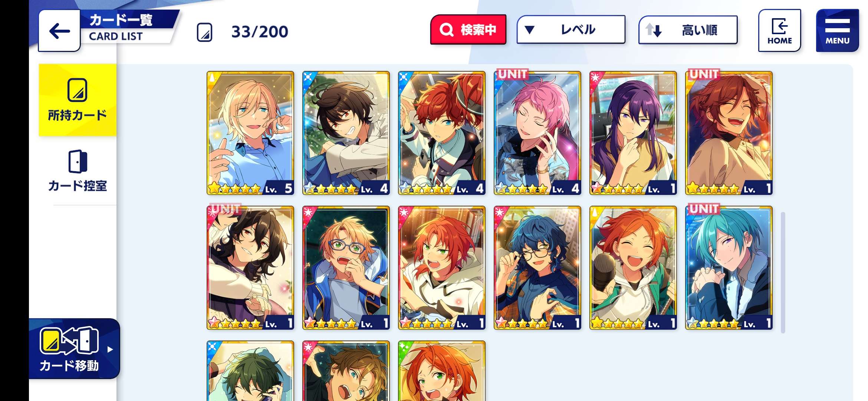Viewport: 868px width, 401px height.
Task: Select the orange-haired microphone singer card
Action: click(633, 268)
